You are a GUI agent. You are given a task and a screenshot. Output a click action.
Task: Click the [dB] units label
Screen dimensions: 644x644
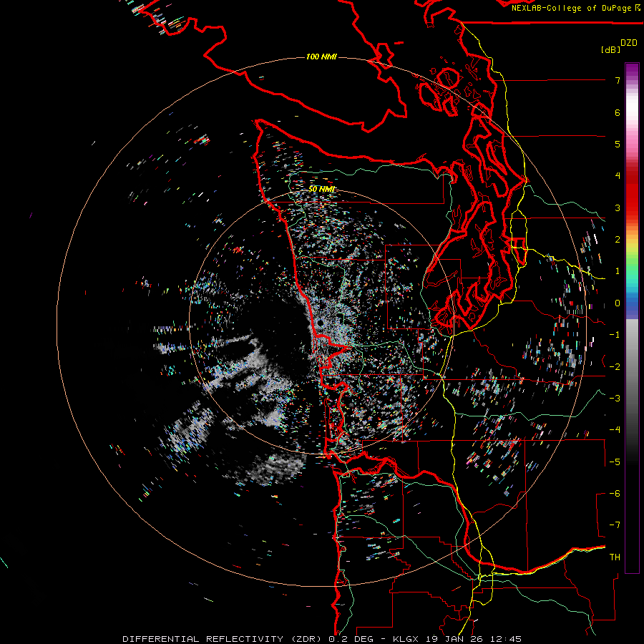click(x=611, y=49)
